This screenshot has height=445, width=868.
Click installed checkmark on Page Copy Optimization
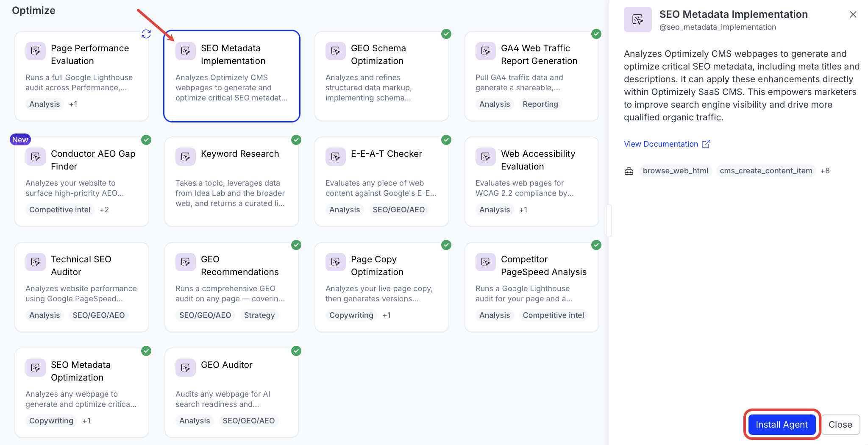click(x=446, y=245)
